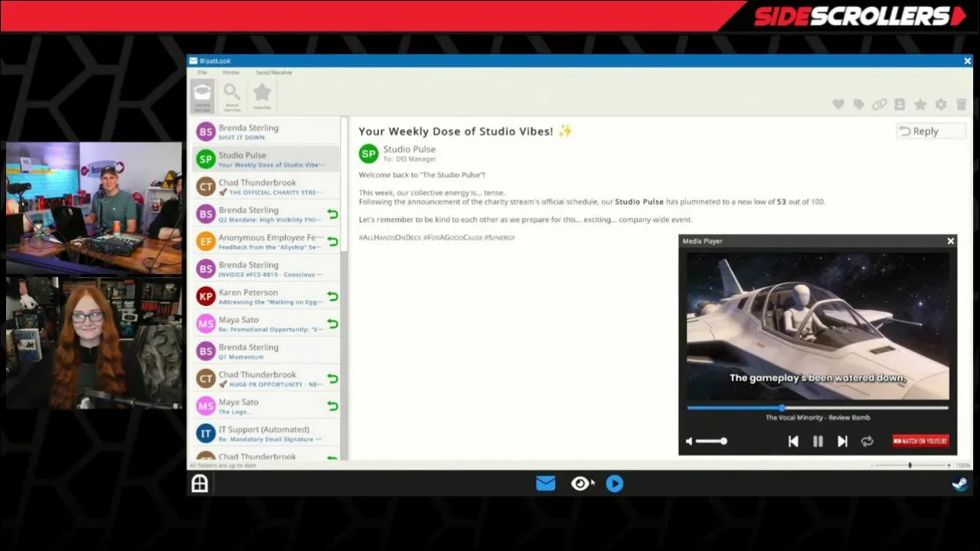980x551 pixels.
Task: Open the grid launcher in taskbar
Action: pyautogui.click(x=200, y=483)
